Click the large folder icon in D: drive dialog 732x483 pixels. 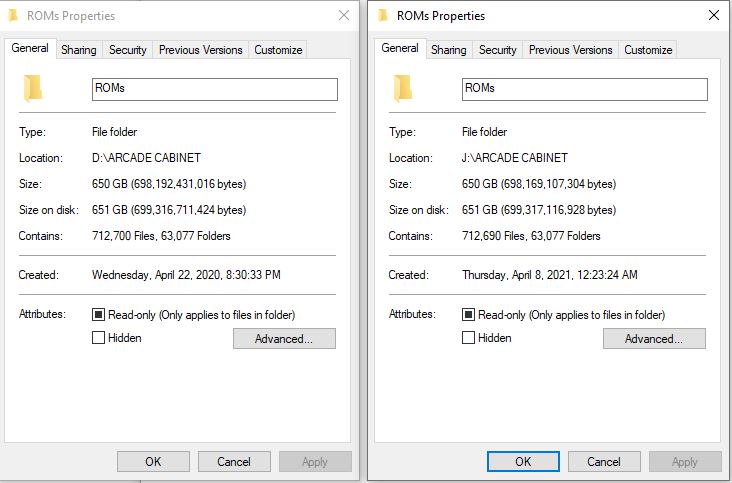[x=33, y=88]
